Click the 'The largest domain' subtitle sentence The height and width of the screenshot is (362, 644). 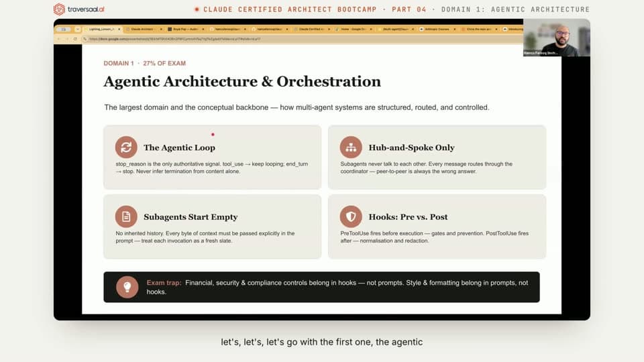pos(297,107)
